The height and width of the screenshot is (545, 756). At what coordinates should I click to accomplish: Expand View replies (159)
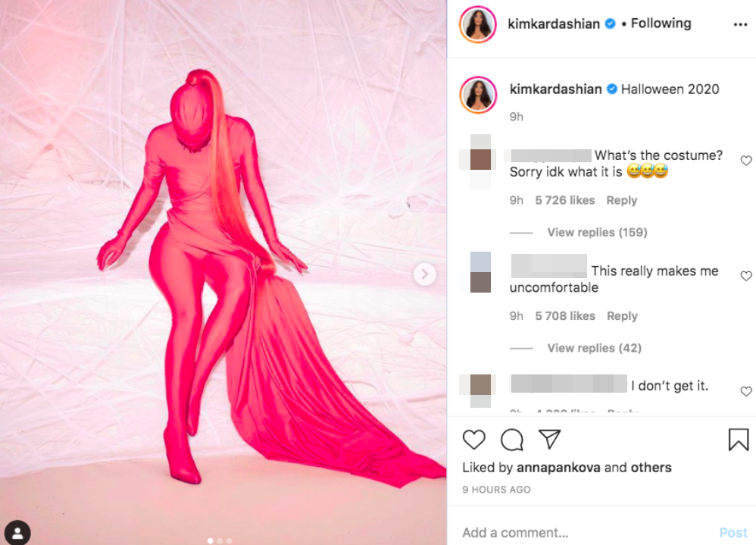click(x=597, y=233)
